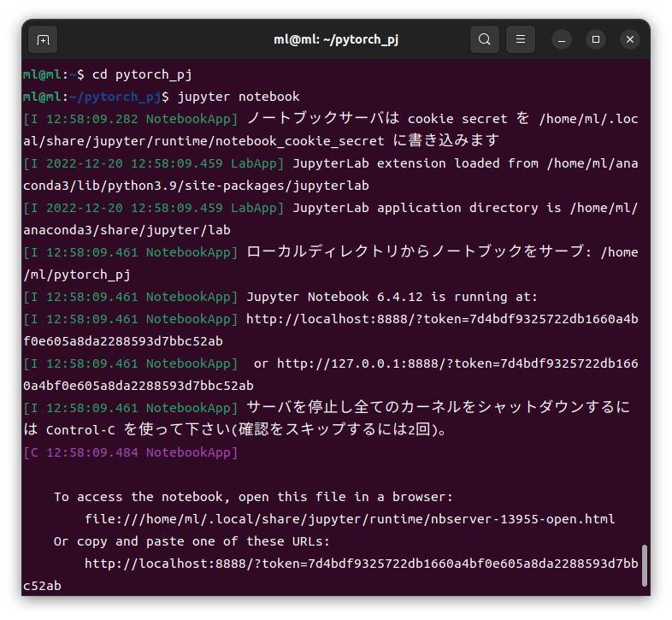Click the 'cd pytorch_pj' command text

142,74
